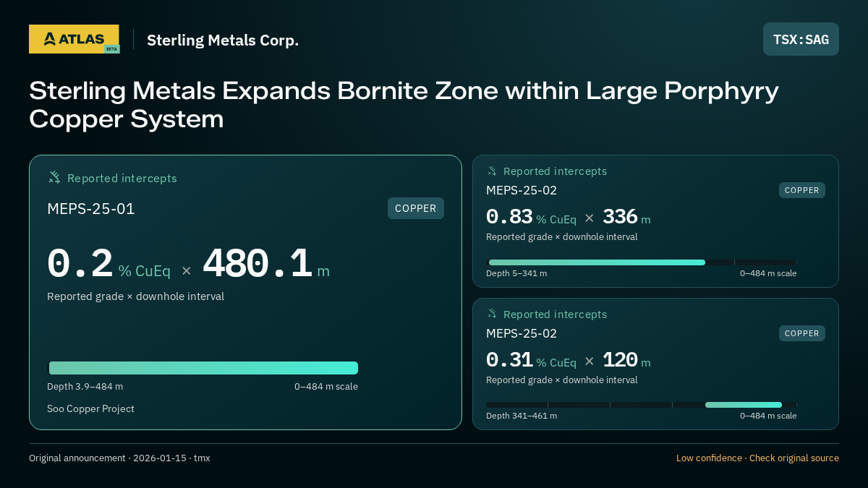Click the headline about Bornite Zone expansion

404,105
